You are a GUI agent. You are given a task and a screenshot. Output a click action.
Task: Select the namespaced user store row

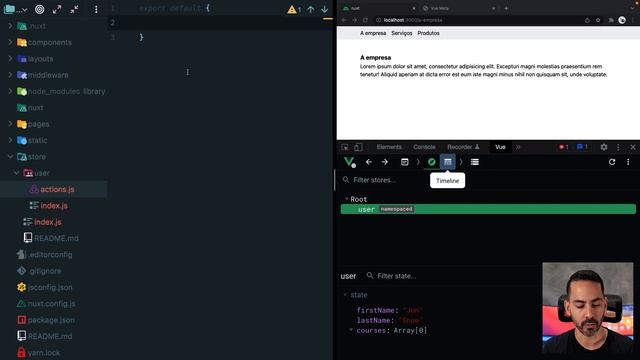coord(488,209)
